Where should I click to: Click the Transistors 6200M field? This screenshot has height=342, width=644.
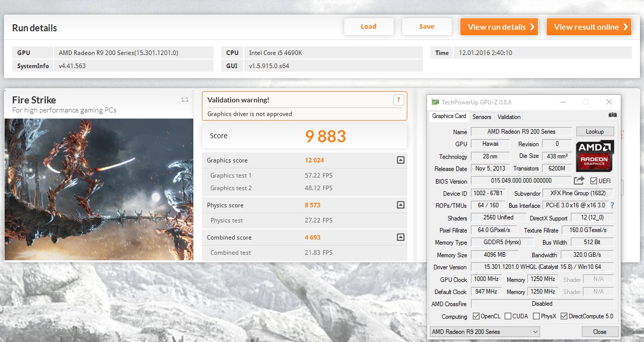(x=557, y=168)
